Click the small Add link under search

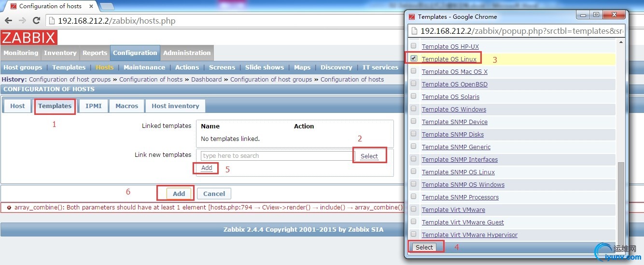[207, 168]
